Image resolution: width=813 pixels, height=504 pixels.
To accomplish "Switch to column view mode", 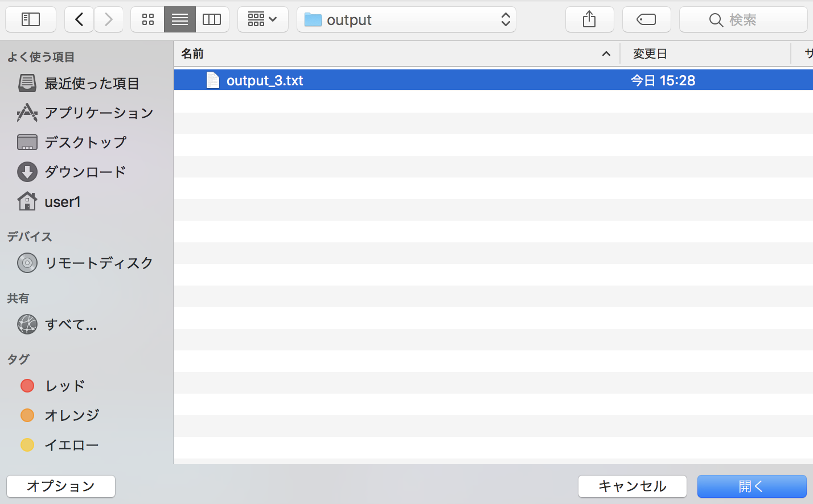I will point(212,20).
